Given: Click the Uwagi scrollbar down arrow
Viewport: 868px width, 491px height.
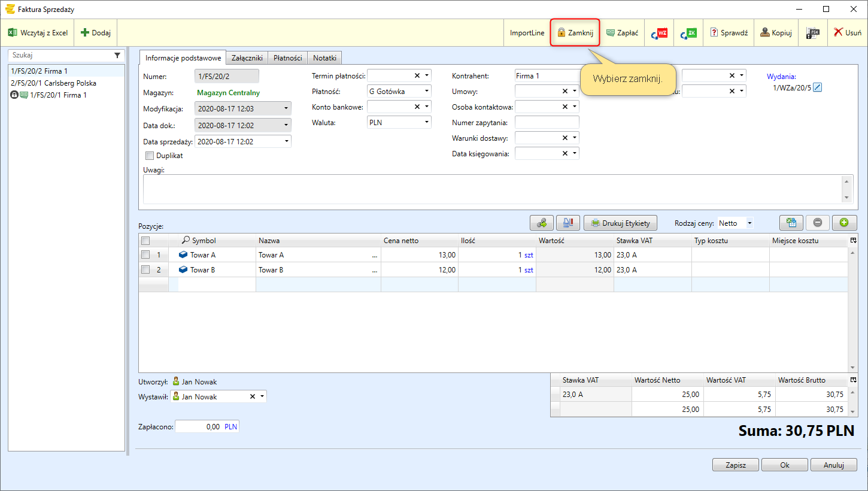Looking at the screenshot, I should click(846, 198).
